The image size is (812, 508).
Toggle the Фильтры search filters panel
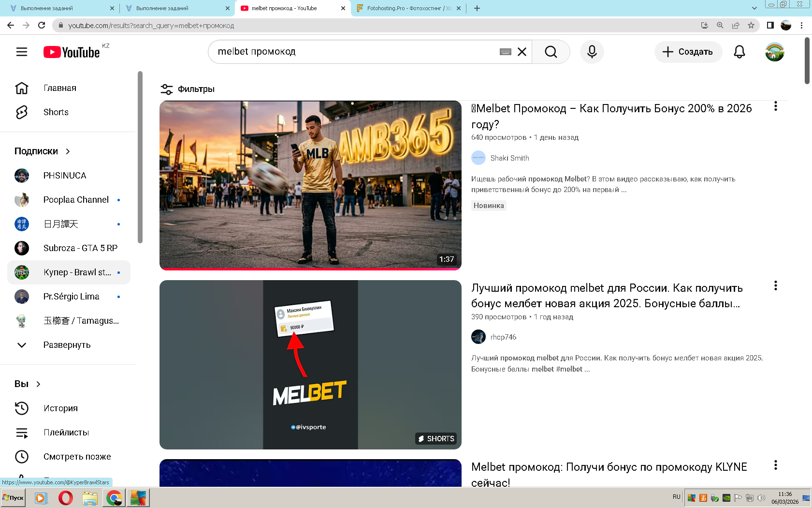click(x=188, y=89)
